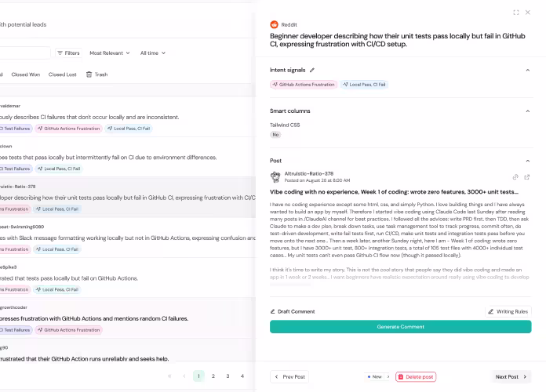This screenshot has height=392, width=546.
Task: Copy the post link icon
Action: (515, 177)
